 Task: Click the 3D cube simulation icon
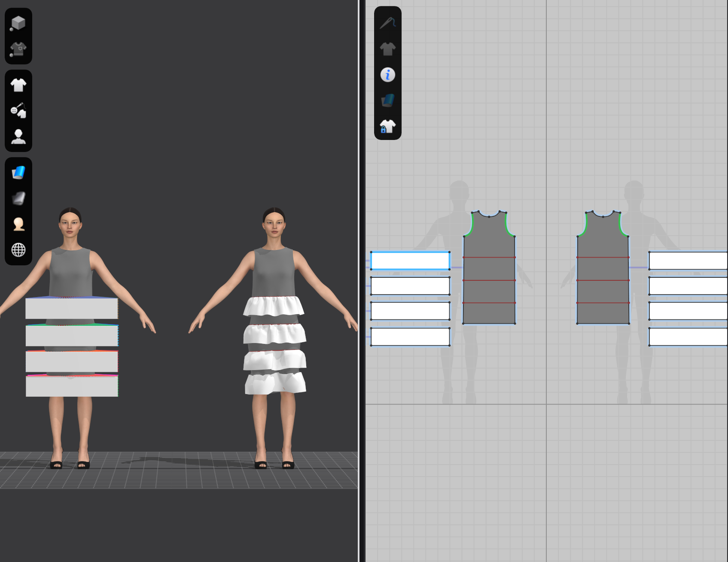point(18,23)
